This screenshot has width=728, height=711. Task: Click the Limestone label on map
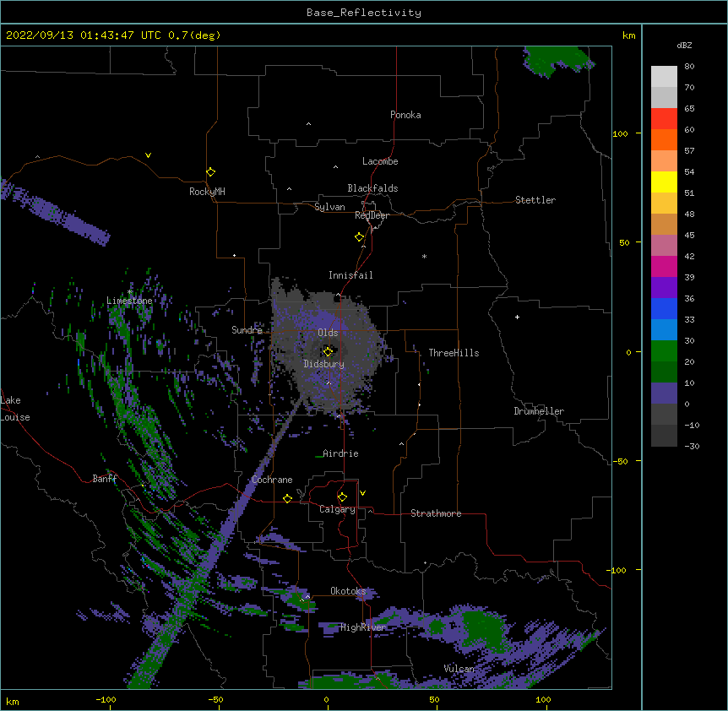point(129,301)
